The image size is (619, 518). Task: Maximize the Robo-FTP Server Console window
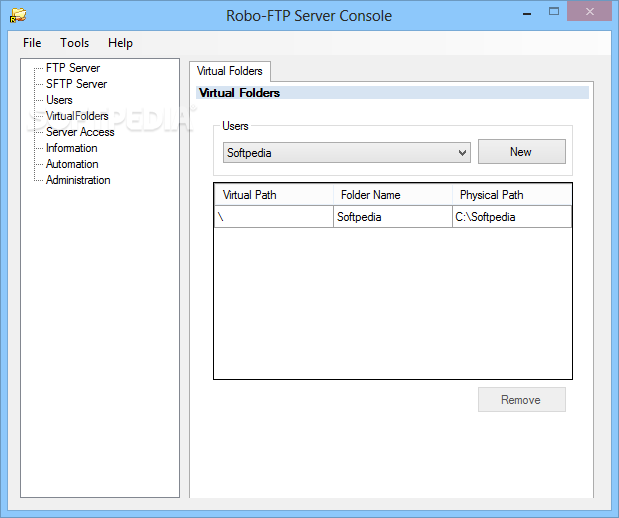554,12
